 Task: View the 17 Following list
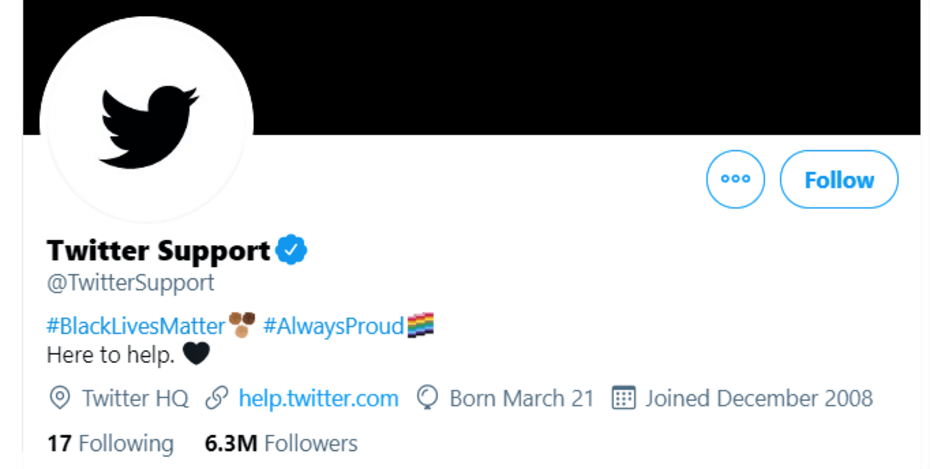pyautogui.click(x=110, y=443)
